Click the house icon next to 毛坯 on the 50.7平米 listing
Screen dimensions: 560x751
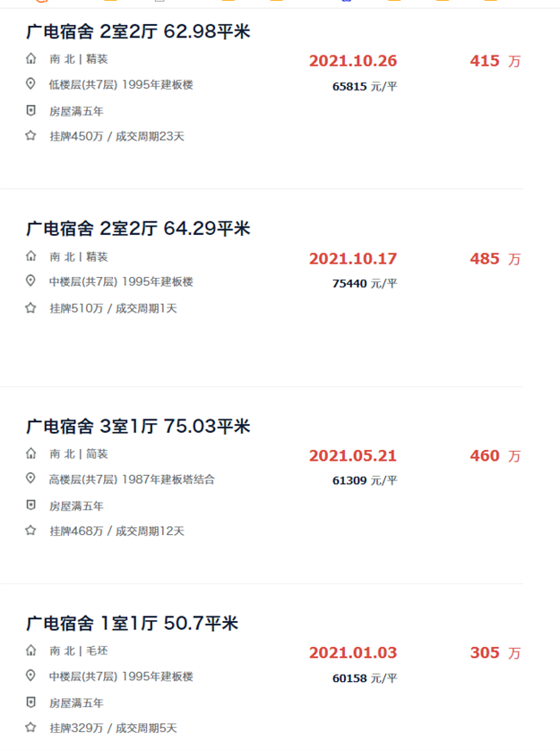30,651
